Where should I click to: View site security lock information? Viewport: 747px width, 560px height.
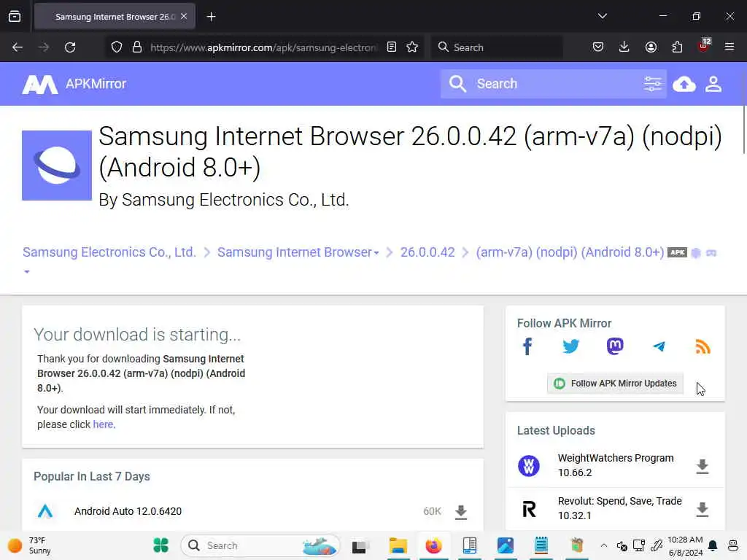[x=137, y=47]
